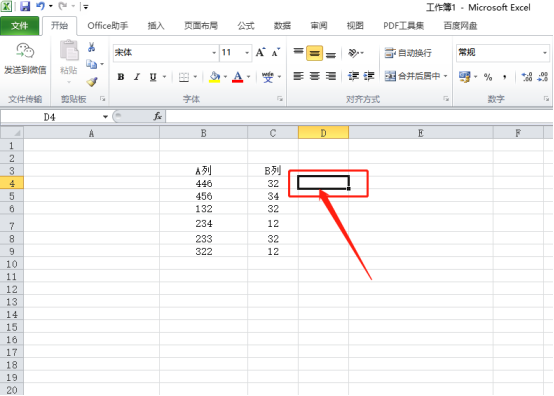Toggle align text left

click(x=299, y=76)
